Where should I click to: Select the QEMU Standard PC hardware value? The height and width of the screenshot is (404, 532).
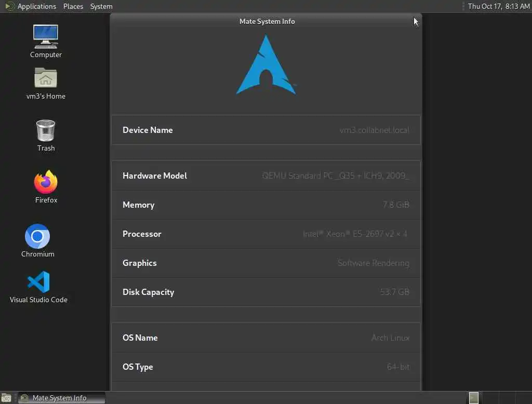[335, 176]
